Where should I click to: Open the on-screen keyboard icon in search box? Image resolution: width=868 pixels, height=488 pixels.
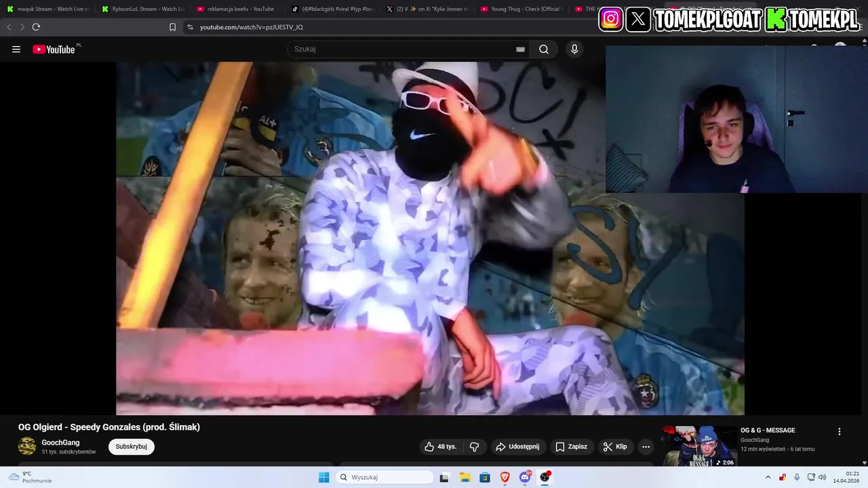tap(520, 49)
